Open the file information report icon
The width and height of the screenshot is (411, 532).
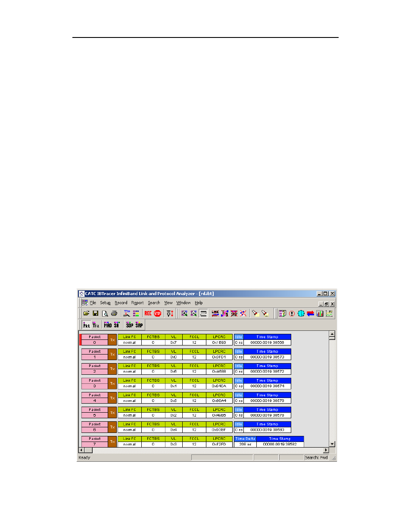click(x=282, y=314)
